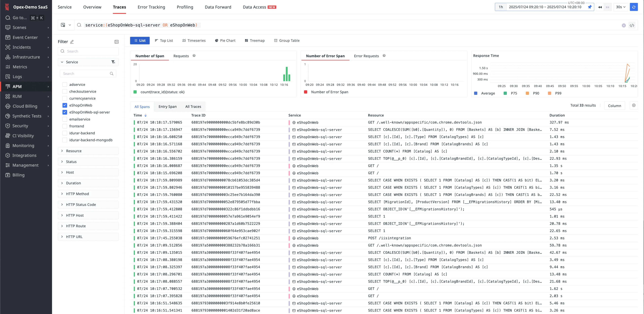Open Metrics from the sidebar
644x314 pixels.
[20, 67]
